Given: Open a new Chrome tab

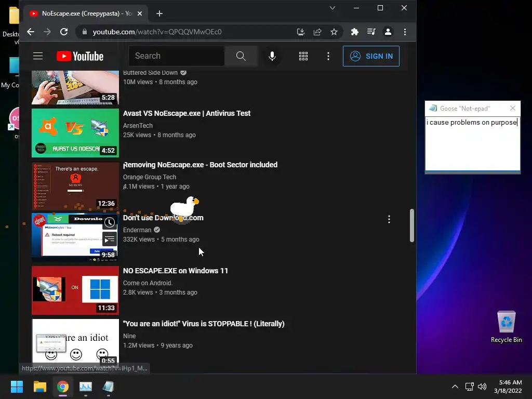Looking at the screenshot, I should coord(159,14).
